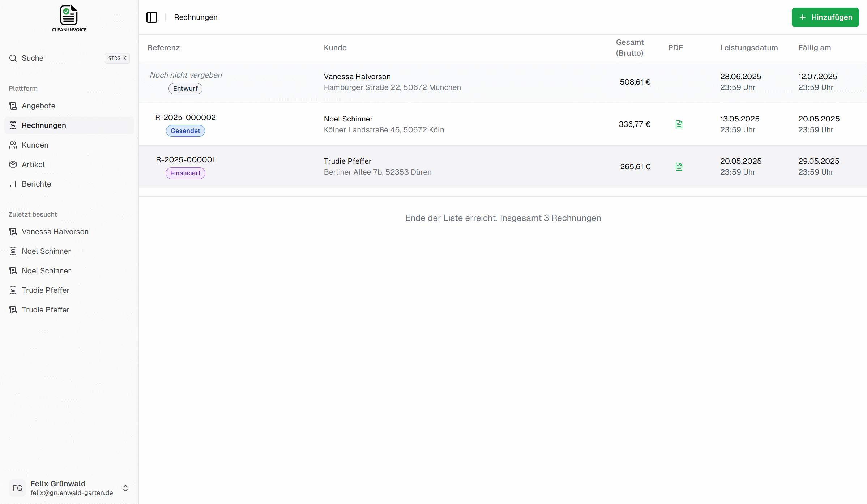This screenshot has width=867, height=504.
Task: Click the Referenz column header
Action: click(164, 48)
